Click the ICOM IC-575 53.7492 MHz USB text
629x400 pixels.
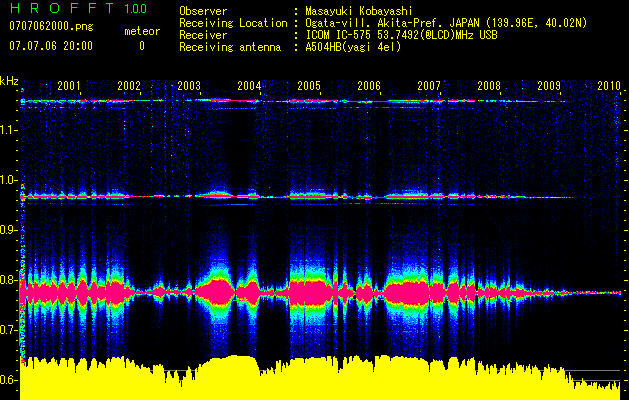401,35
